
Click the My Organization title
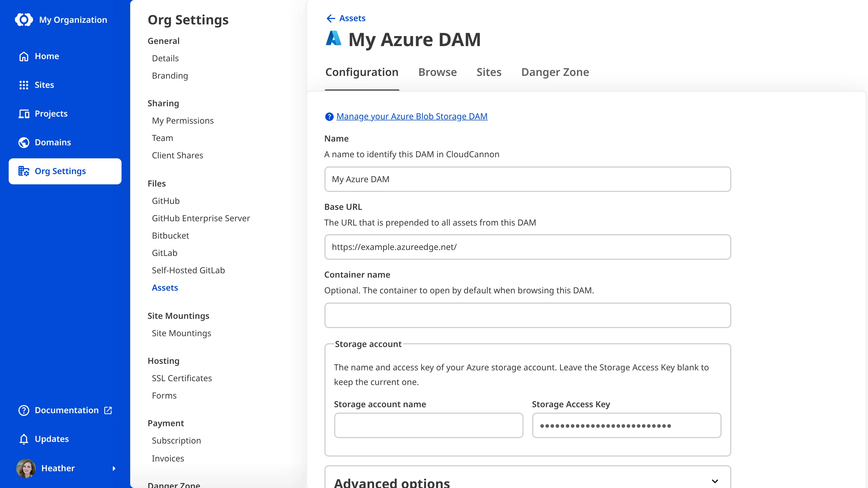(73, 20)
